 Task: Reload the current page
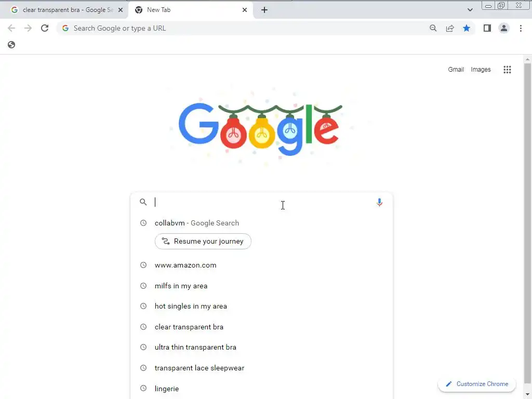45,28
